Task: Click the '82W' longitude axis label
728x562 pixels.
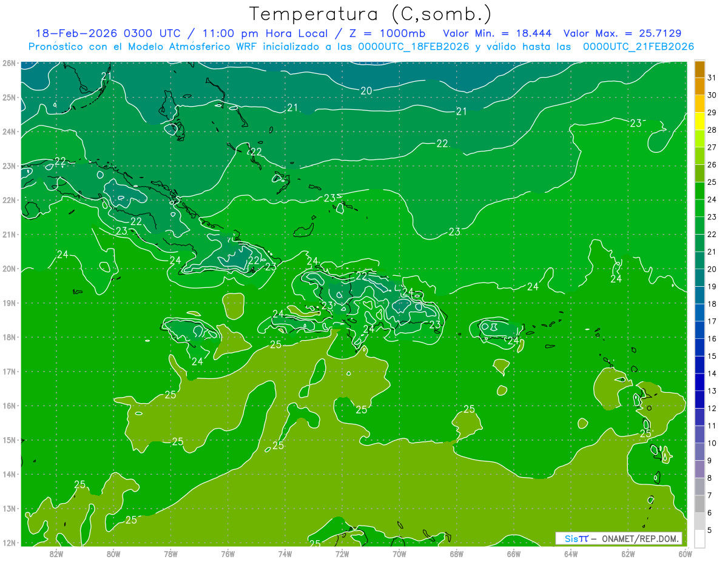Action: [x=56, y=554]
